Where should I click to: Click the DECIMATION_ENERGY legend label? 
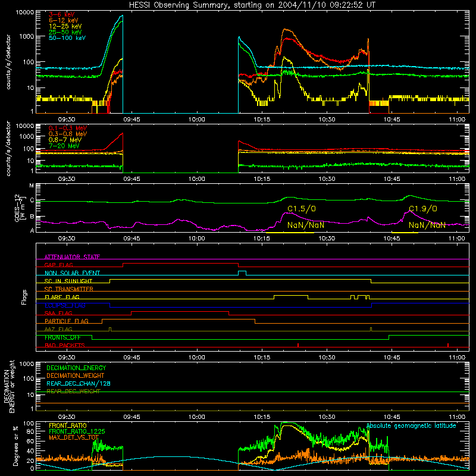click(x=76, y=368)
